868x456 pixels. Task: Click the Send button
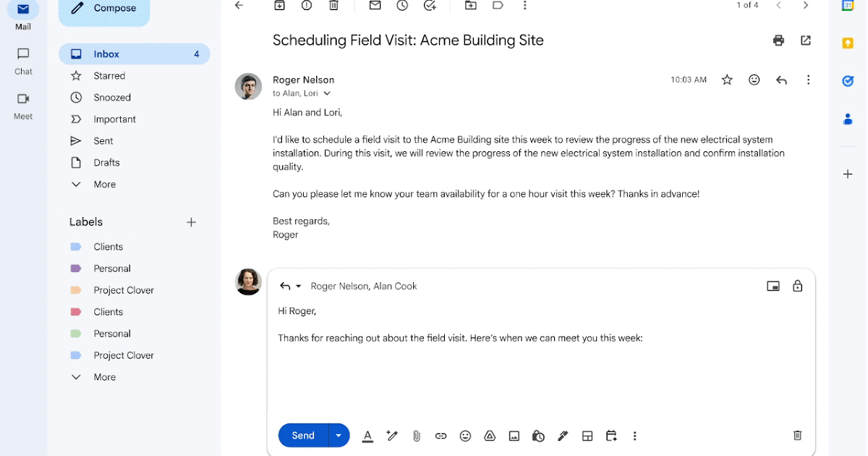pyautogui.click(x=302, y=435)
